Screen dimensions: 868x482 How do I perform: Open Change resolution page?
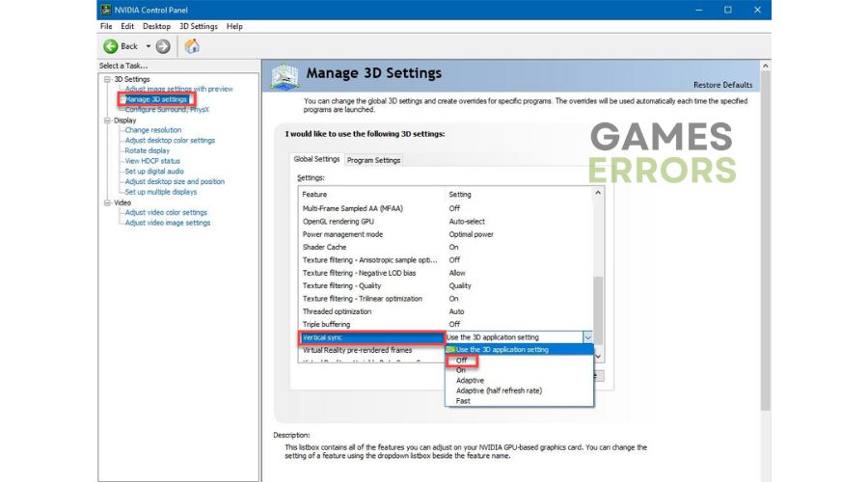coord(152,130)
